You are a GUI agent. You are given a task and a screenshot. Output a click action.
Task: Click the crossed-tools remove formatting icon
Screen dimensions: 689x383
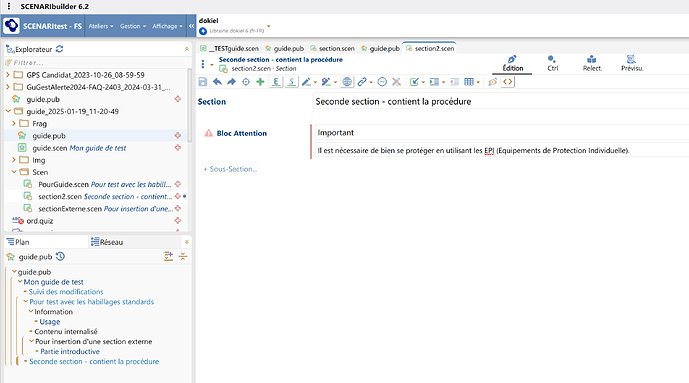[396, 82]
